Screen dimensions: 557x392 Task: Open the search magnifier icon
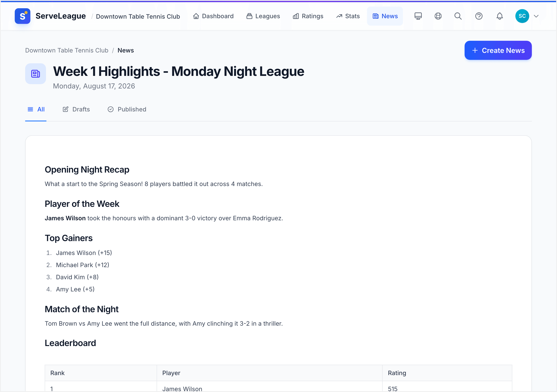click(458, 16)
